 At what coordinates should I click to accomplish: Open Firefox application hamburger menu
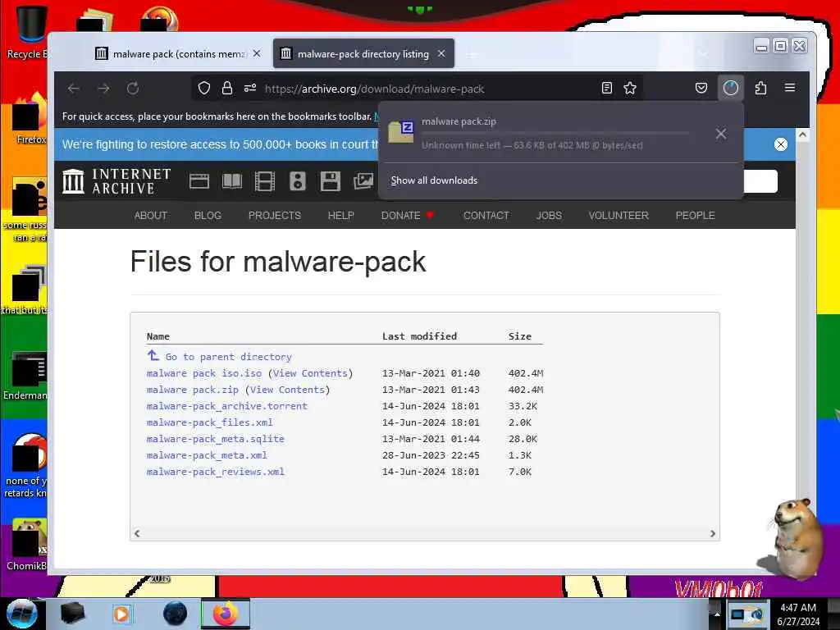(790, 88)
